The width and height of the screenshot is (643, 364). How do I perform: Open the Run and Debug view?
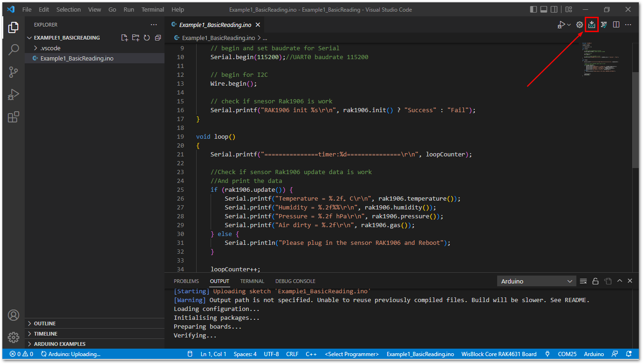[x=14, y=94]
